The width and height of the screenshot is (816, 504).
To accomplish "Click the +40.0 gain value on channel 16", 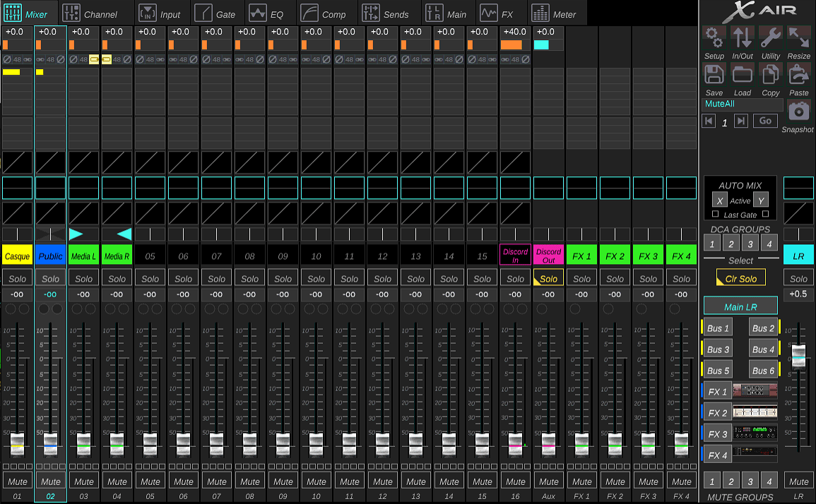I will click(x=515, y=32).
